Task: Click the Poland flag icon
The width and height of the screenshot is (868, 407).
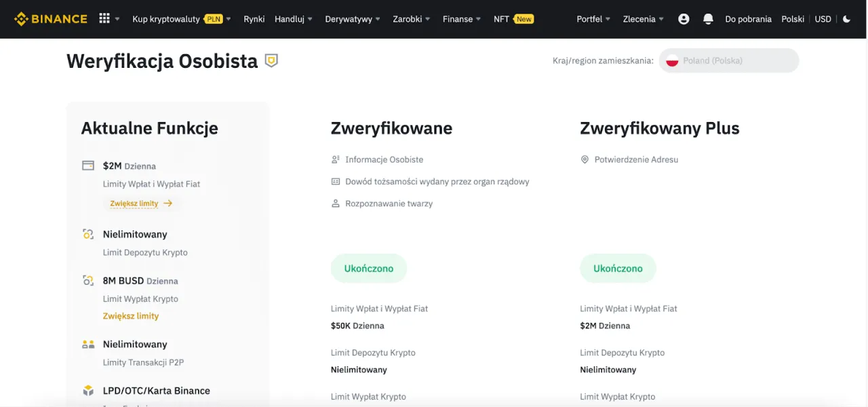Action: point(672,60)
